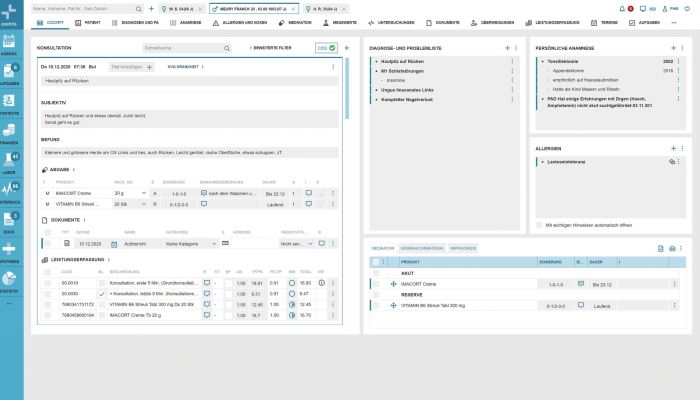Click the magnifier in the patient search field
This screenshot has height=400, width=700.
pyautogui.click(x=138, y=8)
